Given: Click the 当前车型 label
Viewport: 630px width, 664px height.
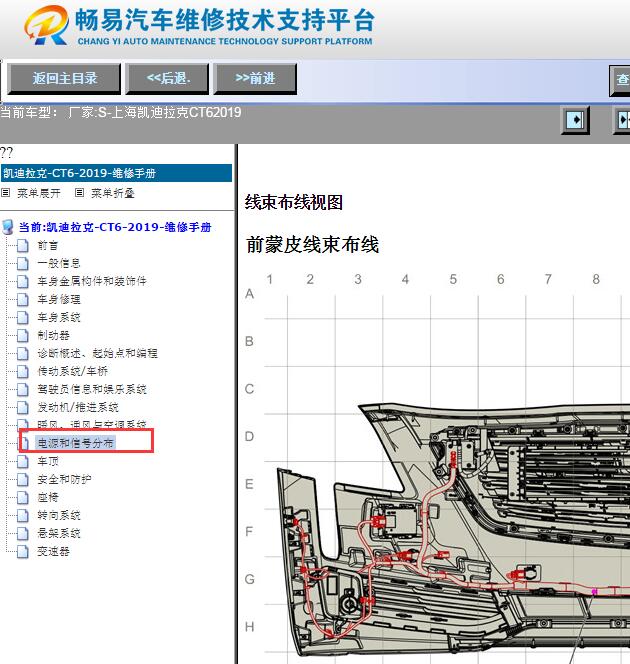Looking at the screenshot, I should coord(29,113).
